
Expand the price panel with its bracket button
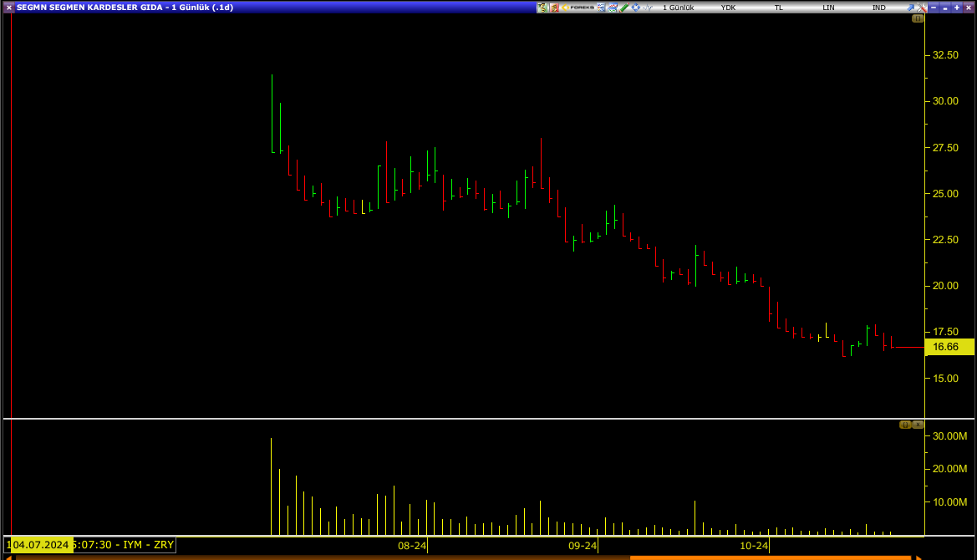click(917, 18)
